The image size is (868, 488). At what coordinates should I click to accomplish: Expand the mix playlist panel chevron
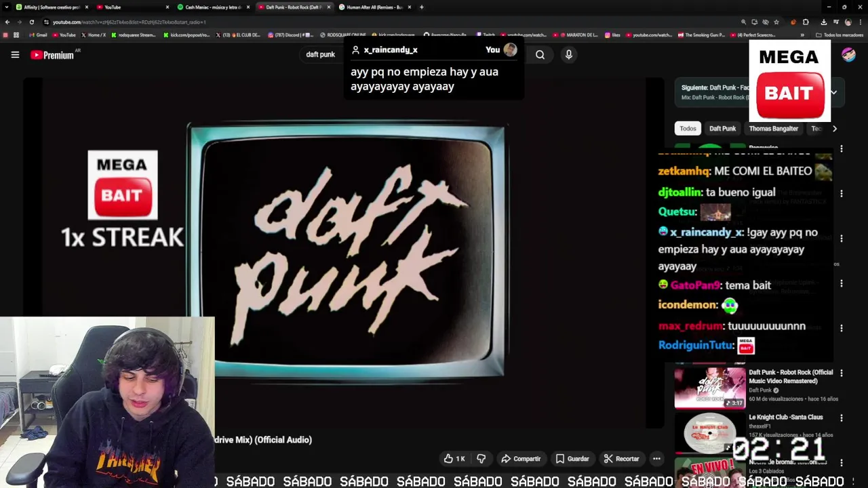pyautogui.click(x=833, y=93)
